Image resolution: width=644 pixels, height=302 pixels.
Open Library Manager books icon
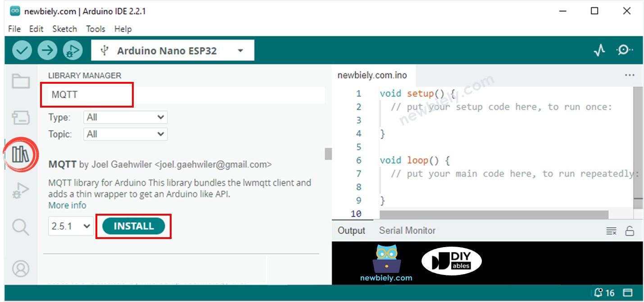coord(21,154)
